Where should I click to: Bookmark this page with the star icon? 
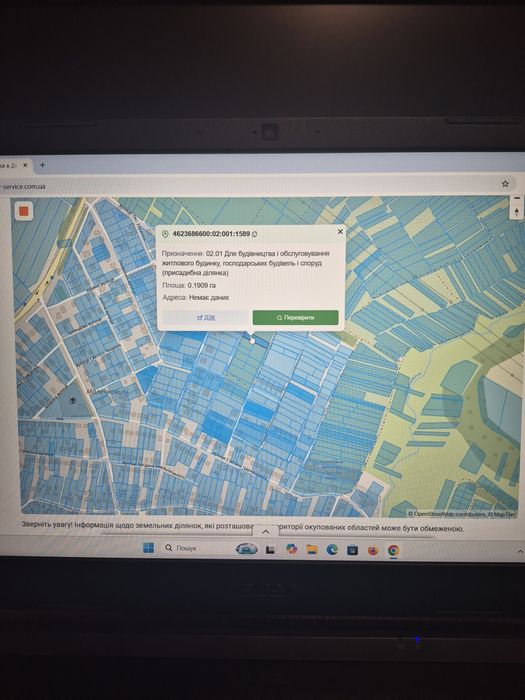coord(505,183)
